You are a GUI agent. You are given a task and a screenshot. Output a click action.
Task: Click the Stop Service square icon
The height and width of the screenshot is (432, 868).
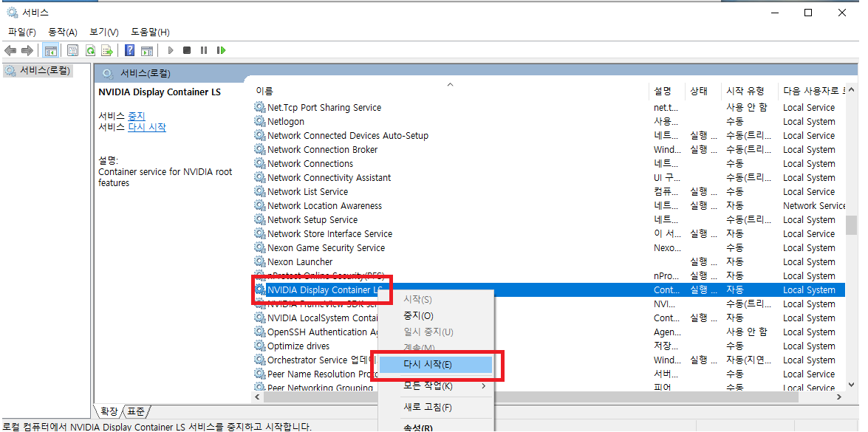pos(187,50)
